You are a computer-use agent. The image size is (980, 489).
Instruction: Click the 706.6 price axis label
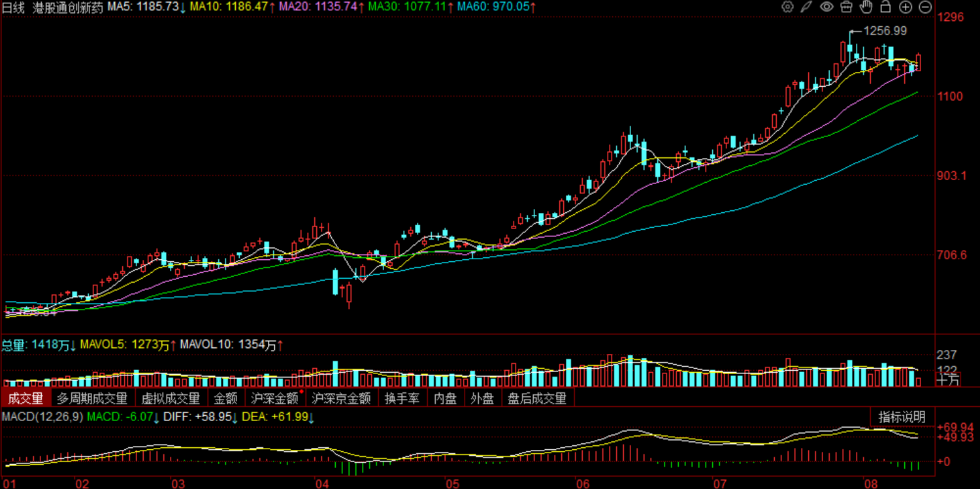[953, 255]
